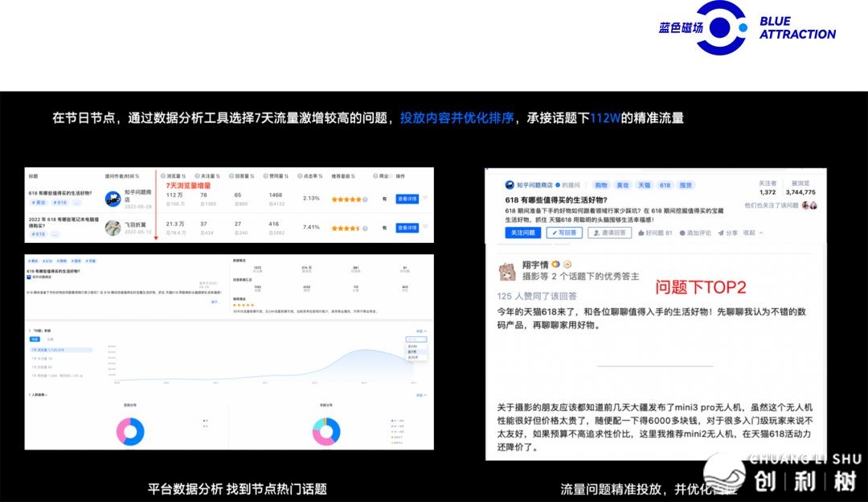Sort table by 关注量 column

[x=207, y=176]
